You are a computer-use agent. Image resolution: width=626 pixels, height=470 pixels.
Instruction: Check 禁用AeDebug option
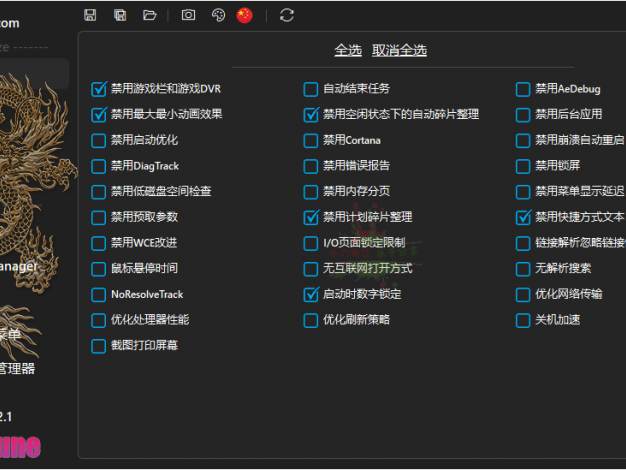(x=523, y=89)
